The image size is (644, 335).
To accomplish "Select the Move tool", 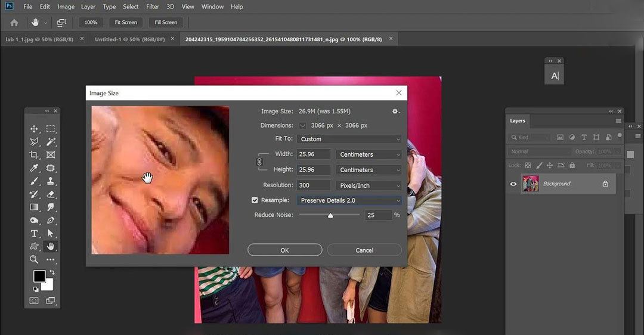I will [34, 129].
